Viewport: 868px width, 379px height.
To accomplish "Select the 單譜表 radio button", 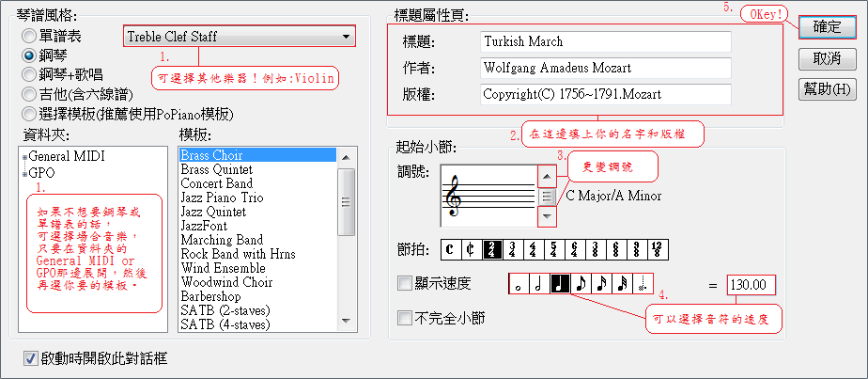I will pos(29,37).
